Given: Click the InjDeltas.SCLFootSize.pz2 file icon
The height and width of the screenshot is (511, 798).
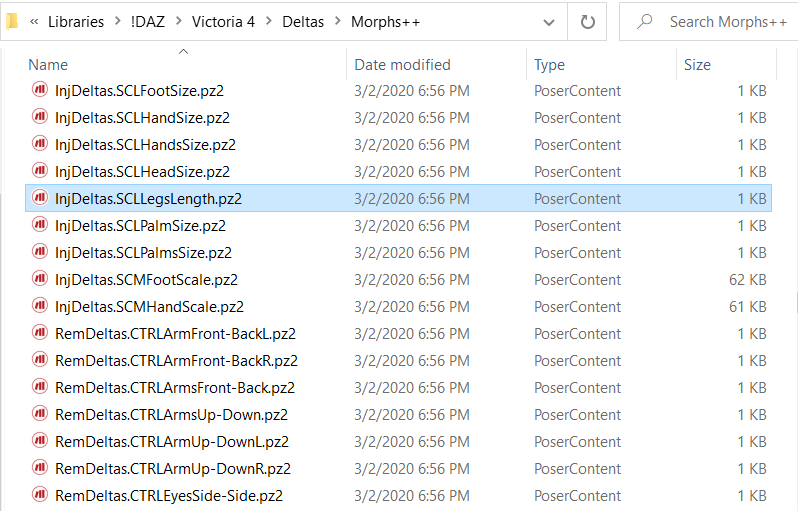Looking at the screenshot, I should click(x=40, y=90).
